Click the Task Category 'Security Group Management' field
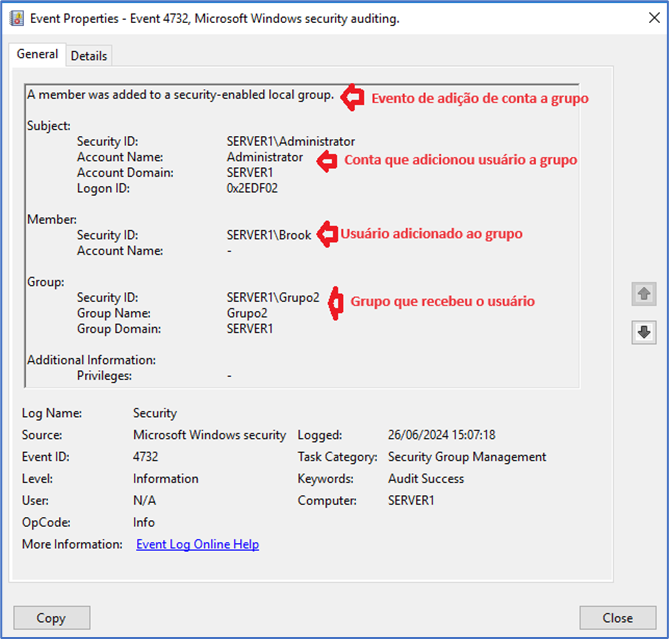The image size is (669, 639). coord(467,457)
